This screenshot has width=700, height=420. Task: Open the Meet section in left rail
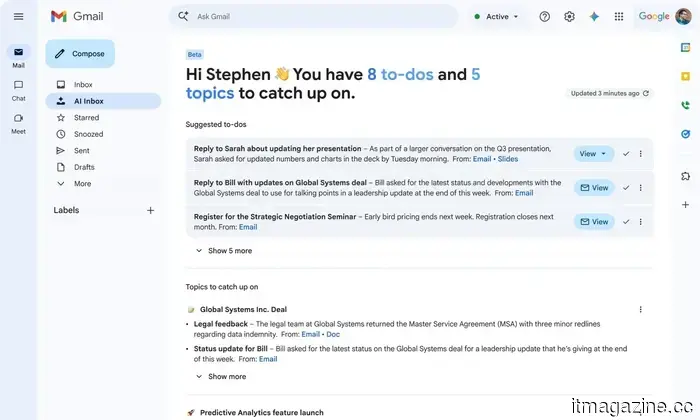pos(18,124)
